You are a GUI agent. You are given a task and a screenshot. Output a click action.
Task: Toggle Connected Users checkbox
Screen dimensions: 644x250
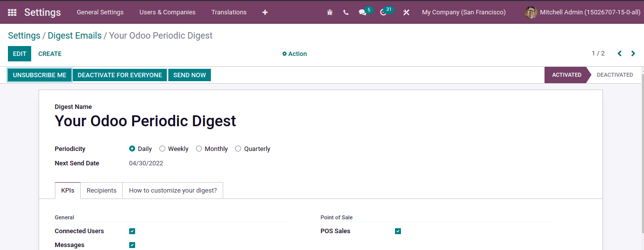pos(132,231)
